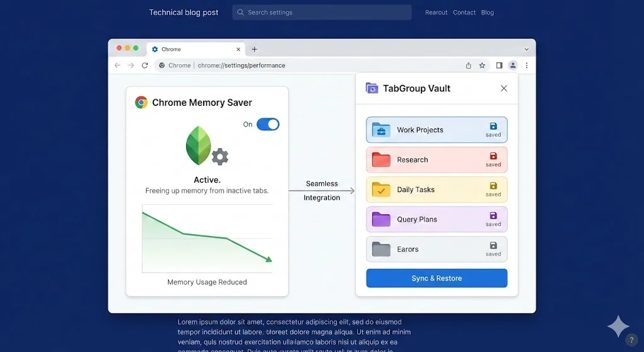Click the gray gear beside the leaf
Screen dimensions: 644x352
(x=219, y=157)
